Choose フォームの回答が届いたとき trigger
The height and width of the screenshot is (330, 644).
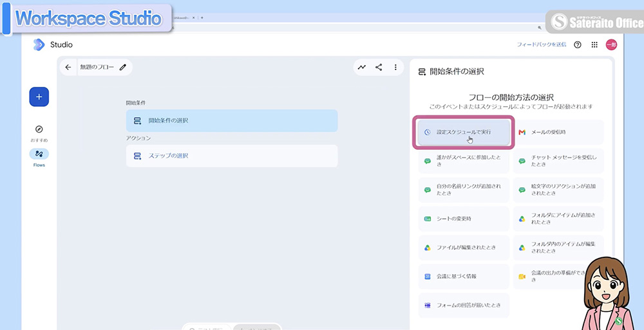coord(463,306)
